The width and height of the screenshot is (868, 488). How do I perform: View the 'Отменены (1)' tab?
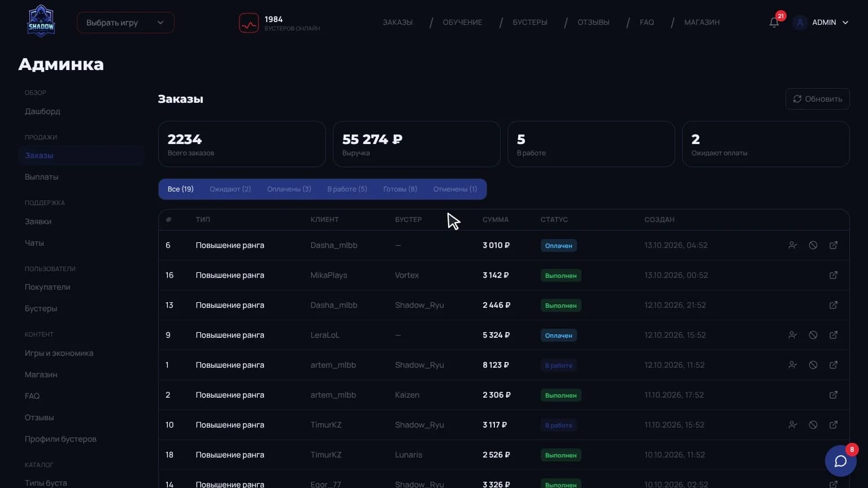pos(455,189)
